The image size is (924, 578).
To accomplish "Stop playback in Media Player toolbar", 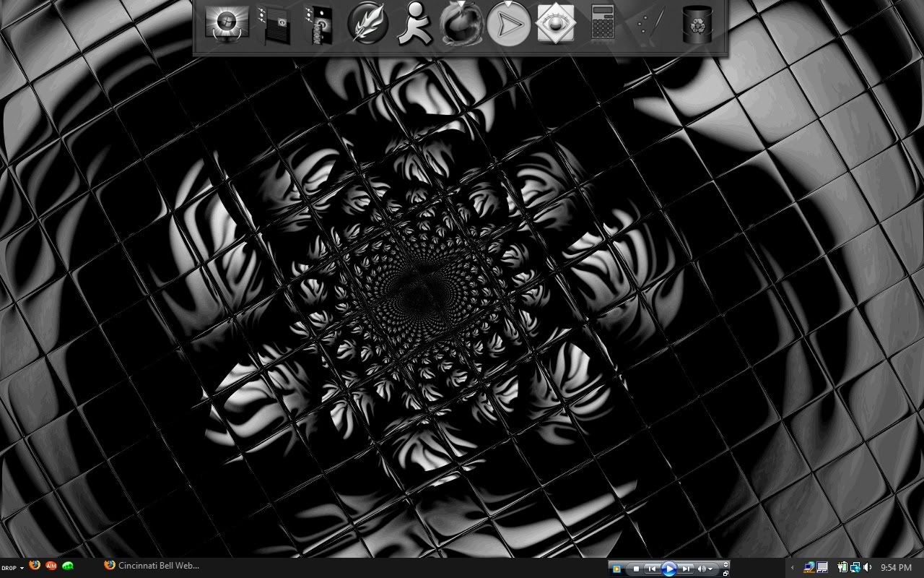I will (x=636, y=569).
